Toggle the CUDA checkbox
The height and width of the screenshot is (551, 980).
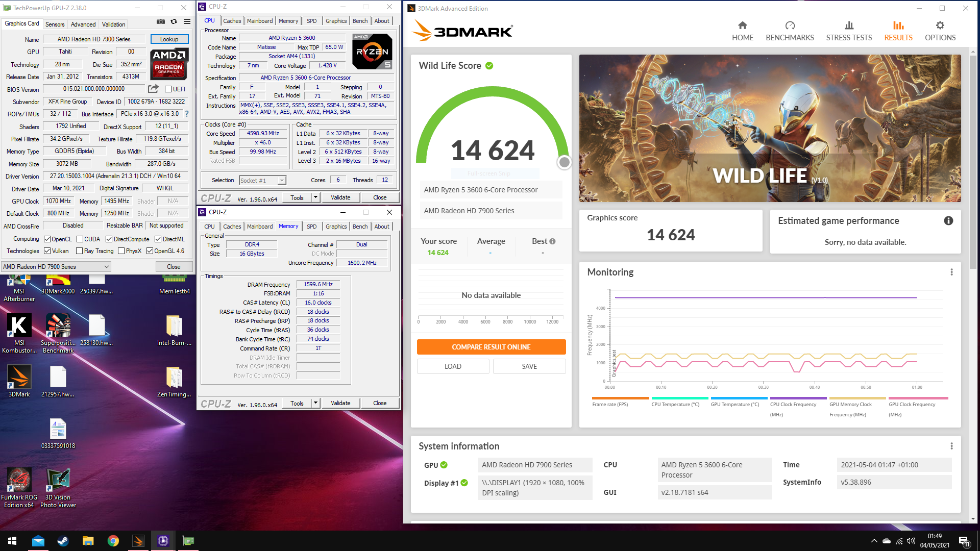(80, 239)
